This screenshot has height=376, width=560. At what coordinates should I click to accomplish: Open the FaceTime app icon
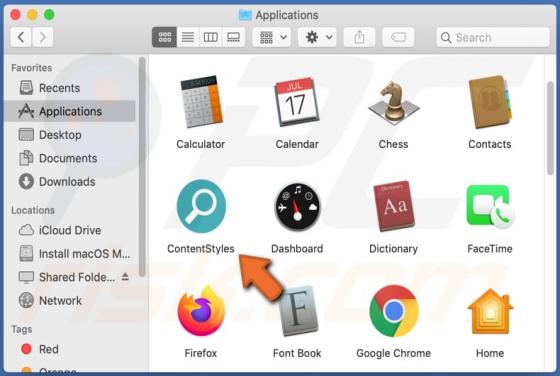click(490, 207)
